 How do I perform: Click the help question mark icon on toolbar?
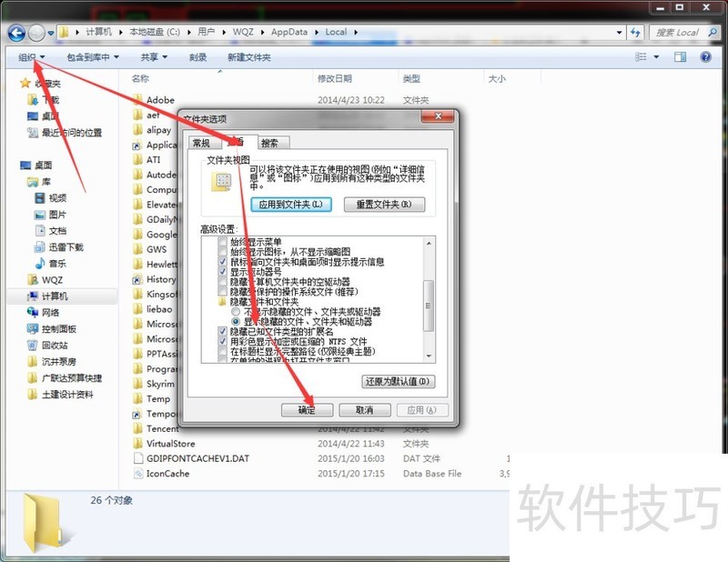705,56
